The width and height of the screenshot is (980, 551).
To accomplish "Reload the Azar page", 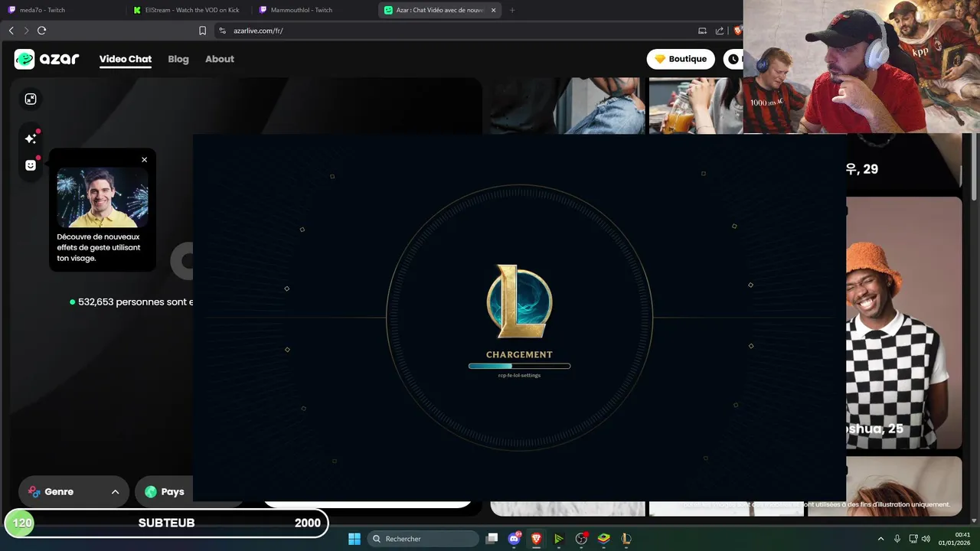I will point(41,31).
